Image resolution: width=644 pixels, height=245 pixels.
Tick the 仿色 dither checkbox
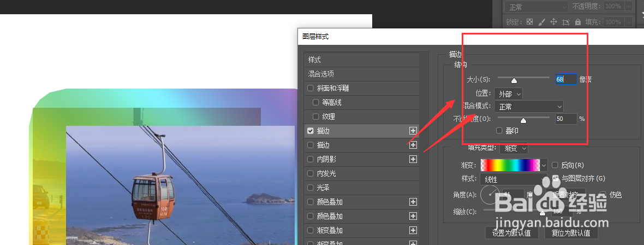[x=603, y=194]
